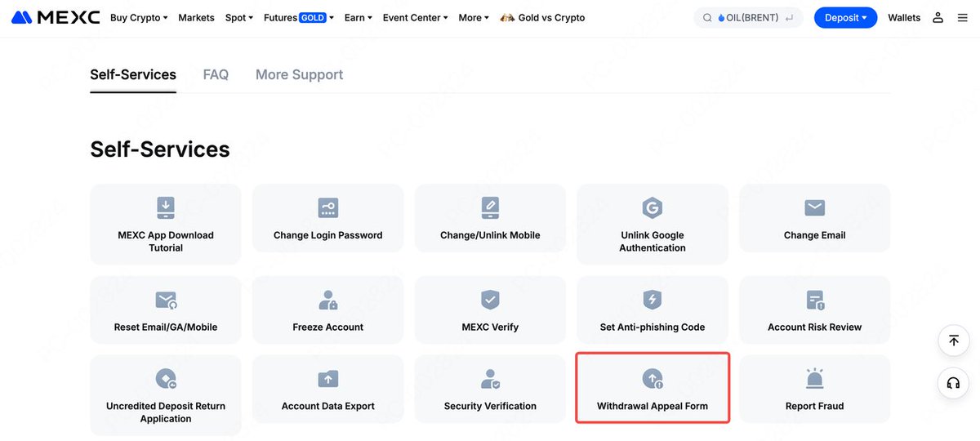Open the Freeze Account icon
The width and height of the screenshot is (980, 441).
pos(328,300)
